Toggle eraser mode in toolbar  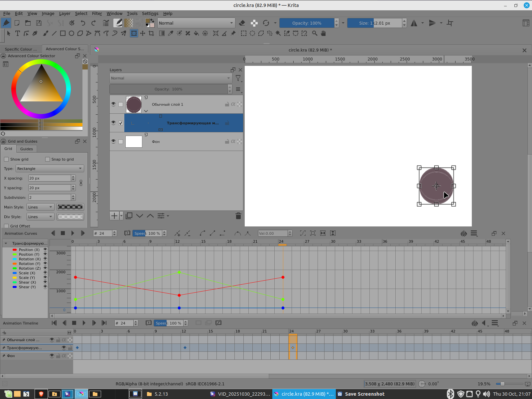click(242, 23)
